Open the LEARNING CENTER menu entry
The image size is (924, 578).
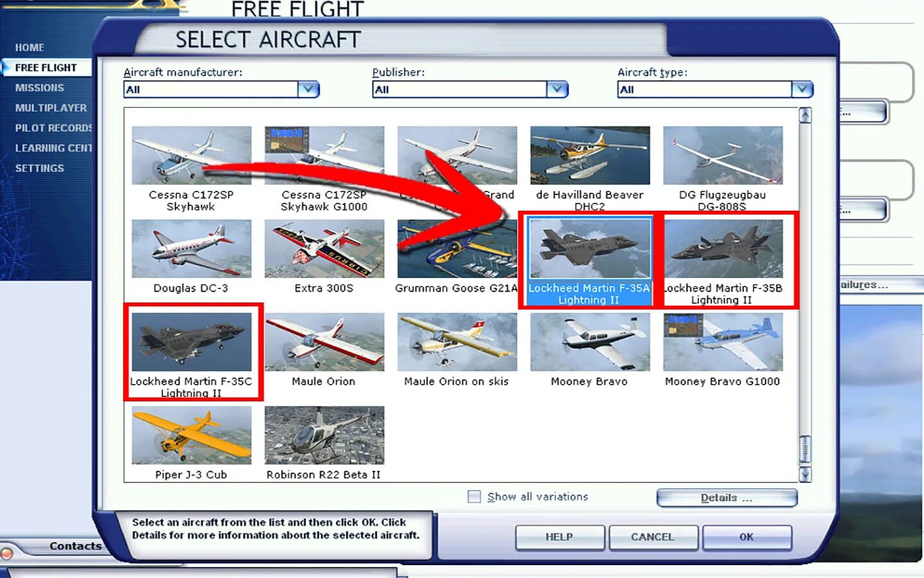point(53,148)
